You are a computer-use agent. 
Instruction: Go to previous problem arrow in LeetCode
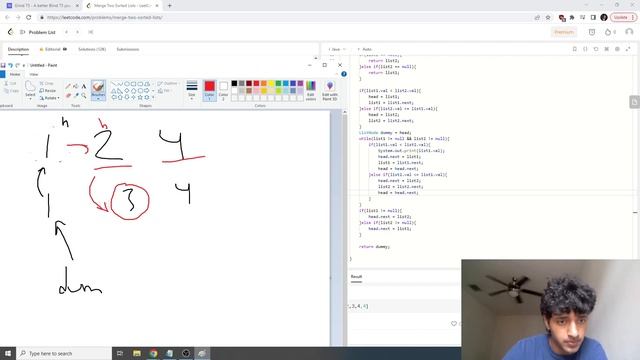point(66,32)
